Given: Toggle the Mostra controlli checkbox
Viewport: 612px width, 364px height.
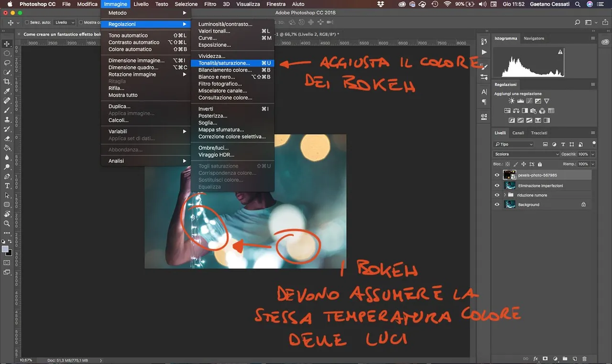Looking at the screenshot, I should point(81,22).
